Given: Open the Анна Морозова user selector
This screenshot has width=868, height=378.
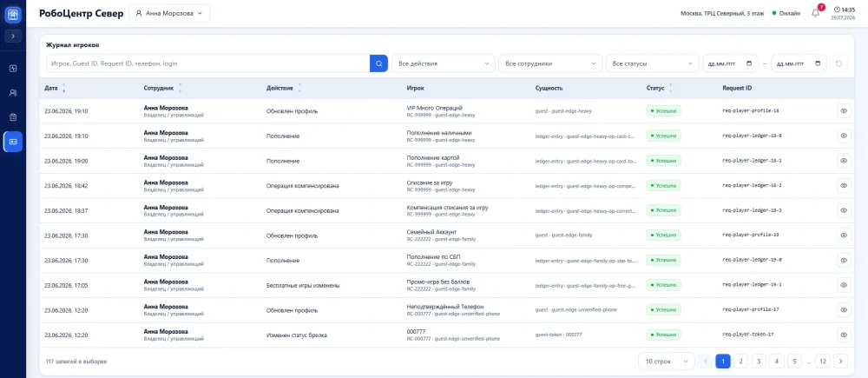Looking at the screenshot, I should (169, 13).
